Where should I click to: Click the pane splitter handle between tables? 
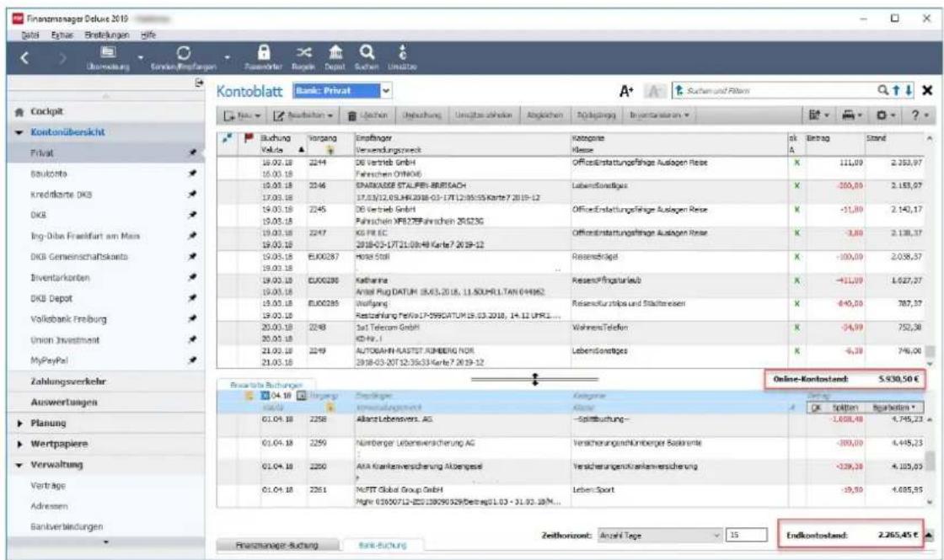click(x=534, y=379)
